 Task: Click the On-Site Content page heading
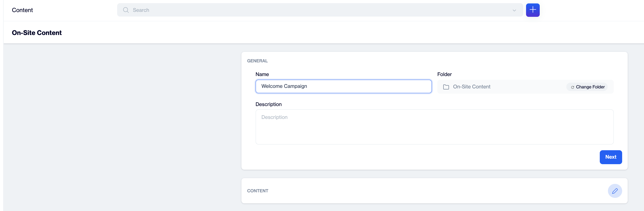(37, 33)
